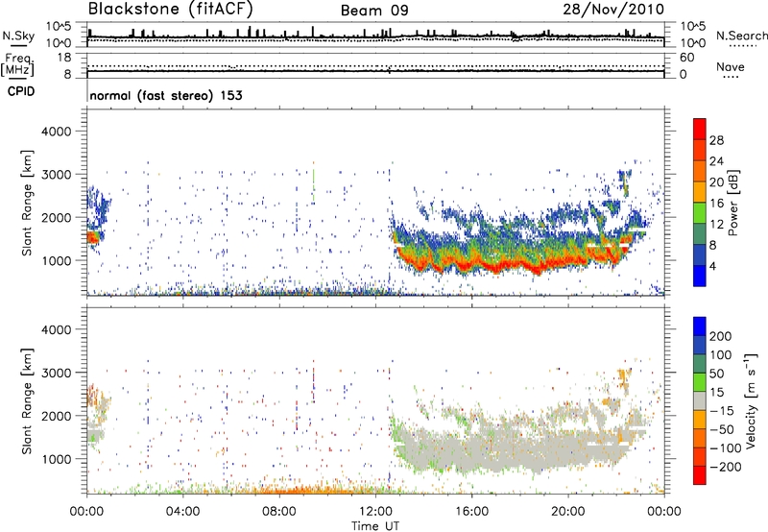Screen dimensions: 768x532
Task: Click the "Power [dB]" colorbar title
Action: pyautogui.click(x=733, y=203)
